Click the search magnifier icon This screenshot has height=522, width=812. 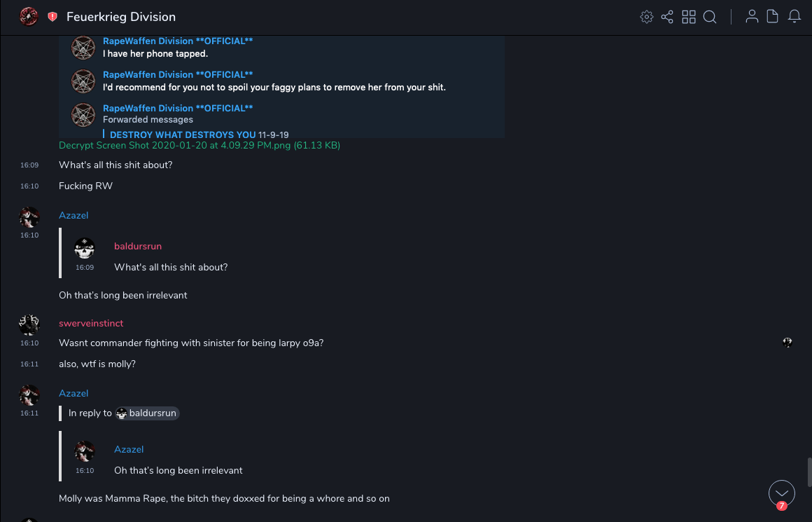710,17
